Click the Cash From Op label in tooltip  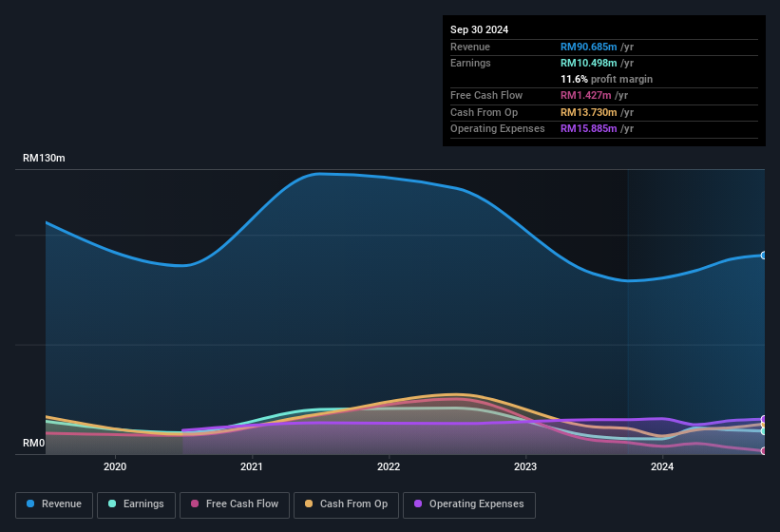(x=484, y=112)
